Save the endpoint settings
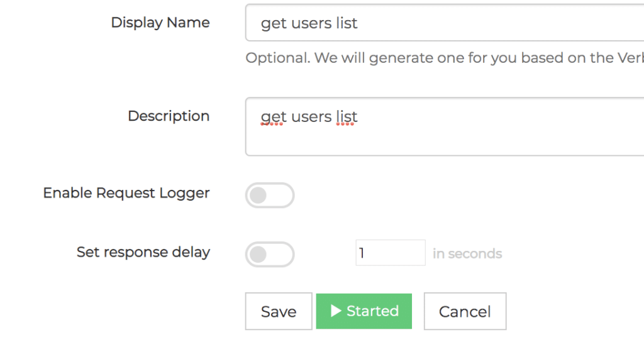 pos(279,311)
